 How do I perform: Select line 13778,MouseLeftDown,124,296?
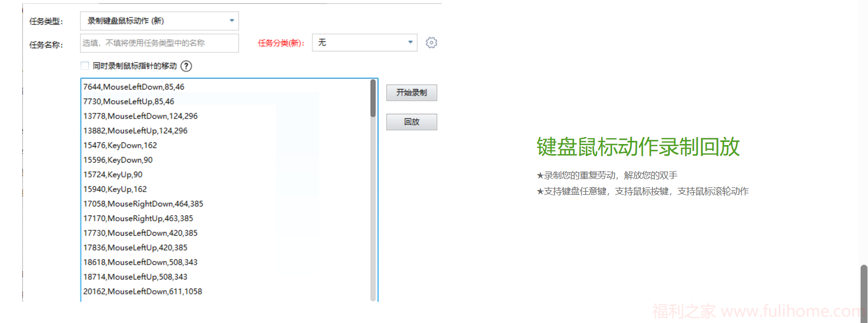click(x=140, y=116)
